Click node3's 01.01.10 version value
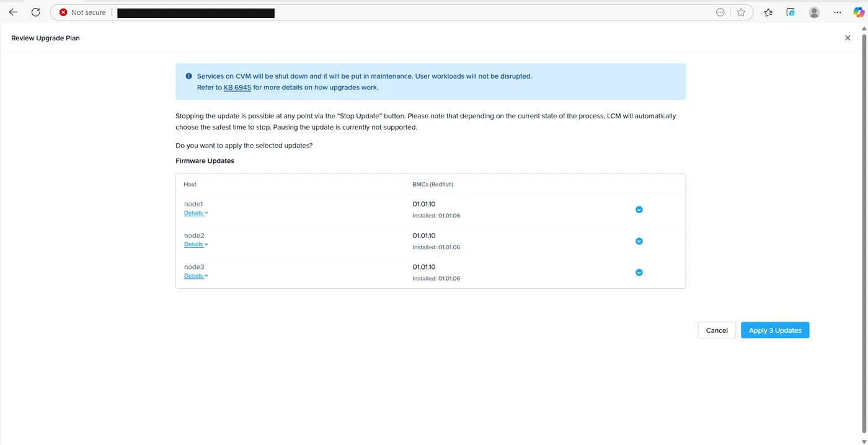 (x=424, y=267)
